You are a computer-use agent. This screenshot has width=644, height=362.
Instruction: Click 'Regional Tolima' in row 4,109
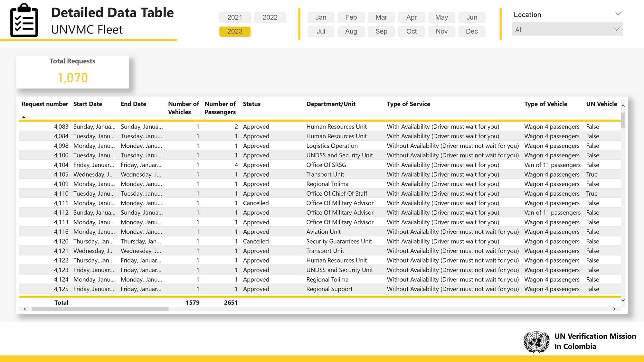(327, 184)
